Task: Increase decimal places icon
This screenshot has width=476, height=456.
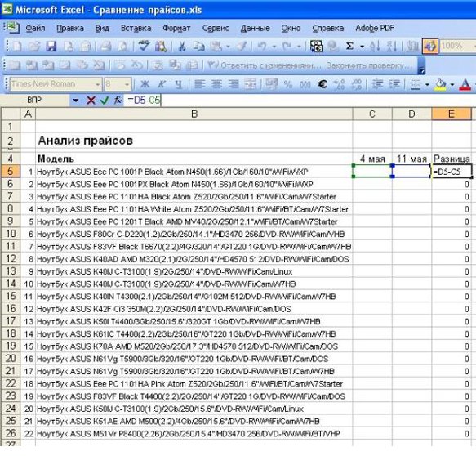Action: click(x=339, y=84)
